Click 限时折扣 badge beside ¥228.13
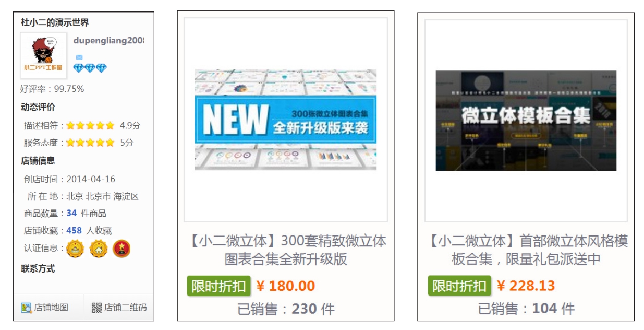Screen dimensions: 644x330 [x=459, y=286]
